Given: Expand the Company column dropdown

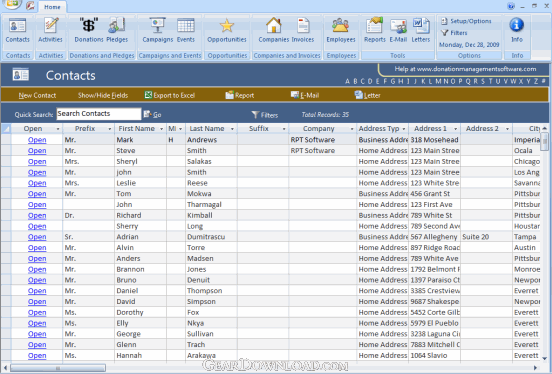Looking at the screenshot, I should [352, 129].
